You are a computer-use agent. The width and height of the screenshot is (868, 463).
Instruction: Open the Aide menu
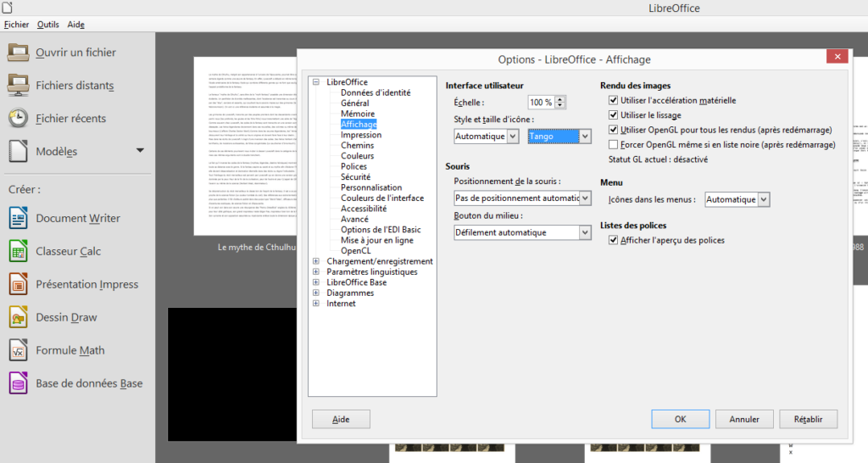[x=75, y=25]
